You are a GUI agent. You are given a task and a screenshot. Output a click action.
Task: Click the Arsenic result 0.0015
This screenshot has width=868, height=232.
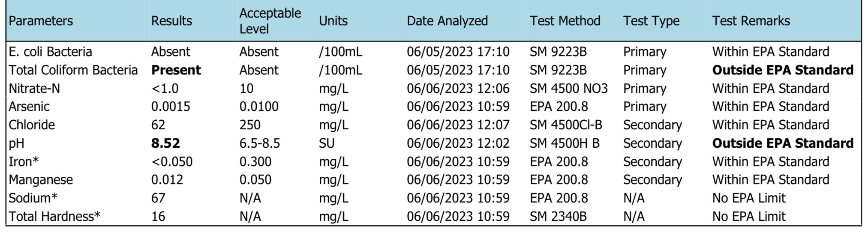tap(171, 107)
